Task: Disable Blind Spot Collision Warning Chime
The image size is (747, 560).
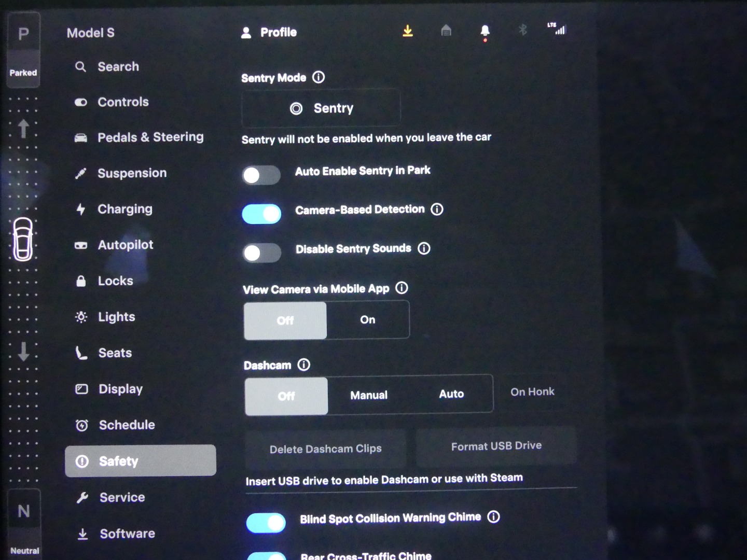Action: point(266,523)
